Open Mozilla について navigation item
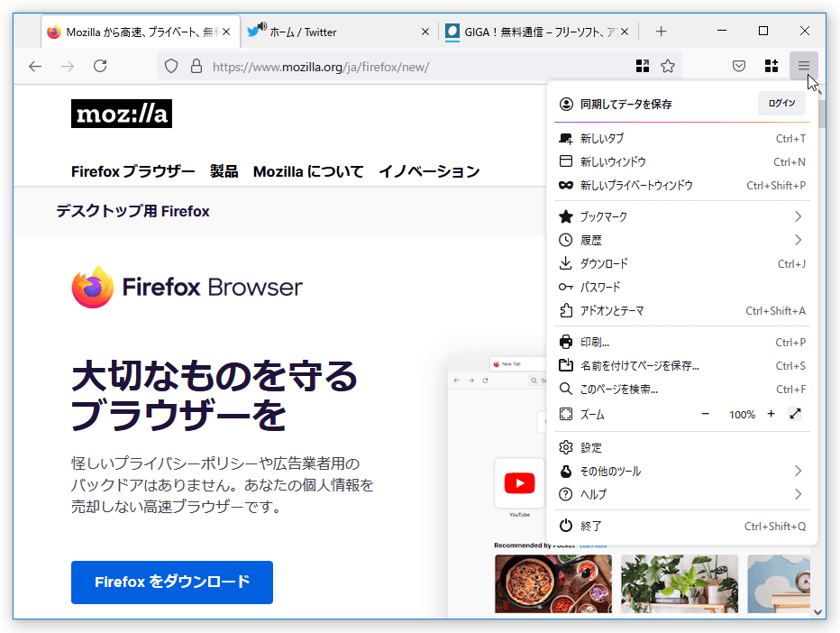The width and height of the screenshot is (840, 633). [x=308, y=171]
